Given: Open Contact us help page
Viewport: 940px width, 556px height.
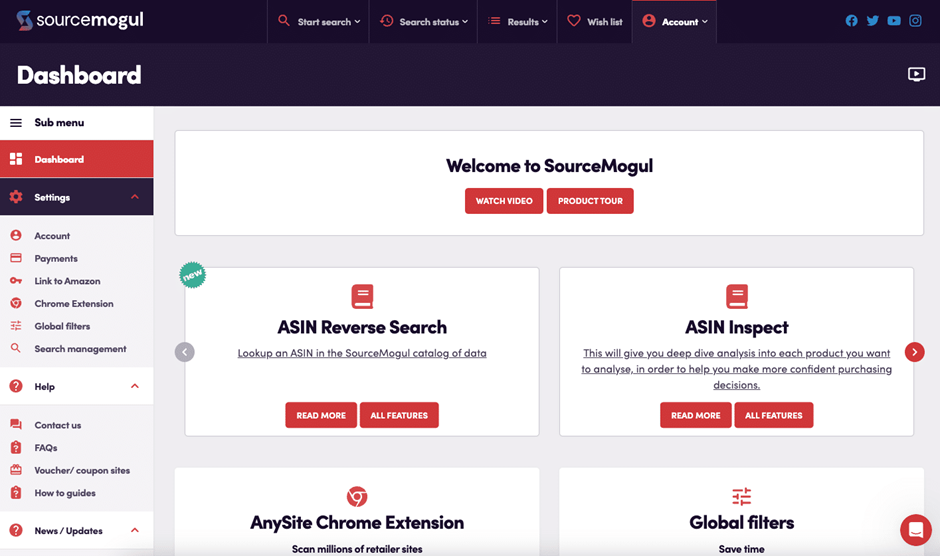Looking at the screenshot, I should point(58,425).
